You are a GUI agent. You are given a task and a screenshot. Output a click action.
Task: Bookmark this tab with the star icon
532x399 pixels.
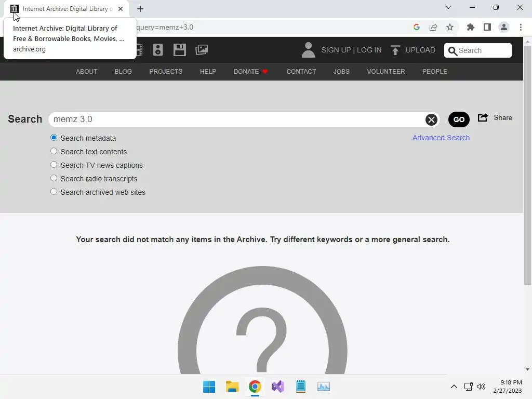[450, 27]
